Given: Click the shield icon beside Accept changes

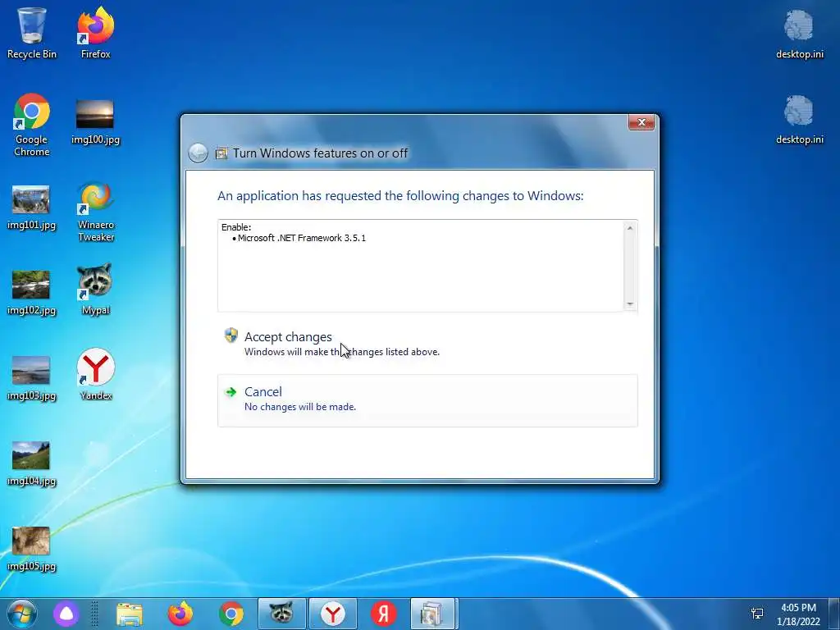Looking at the screenshot, I should (x=231, y=336).
